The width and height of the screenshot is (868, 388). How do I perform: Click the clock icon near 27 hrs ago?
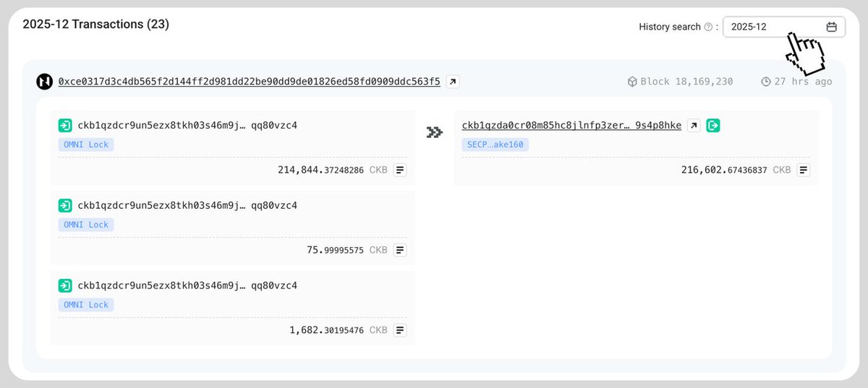pyautogui.click(x=766, y=82)
